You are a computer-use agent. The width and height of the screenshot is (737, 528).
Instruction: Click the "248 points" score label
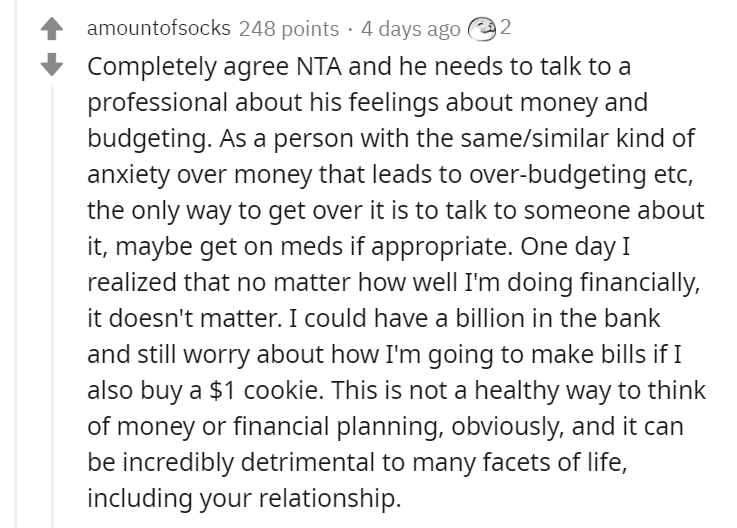click(289, 29)
